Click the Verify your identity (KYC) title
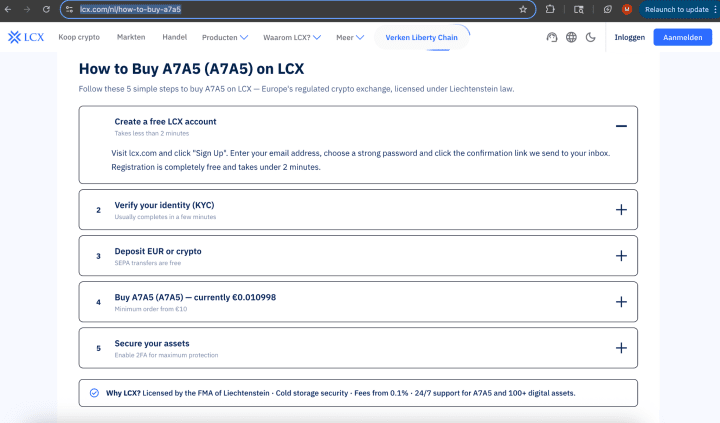 (164, 205)
